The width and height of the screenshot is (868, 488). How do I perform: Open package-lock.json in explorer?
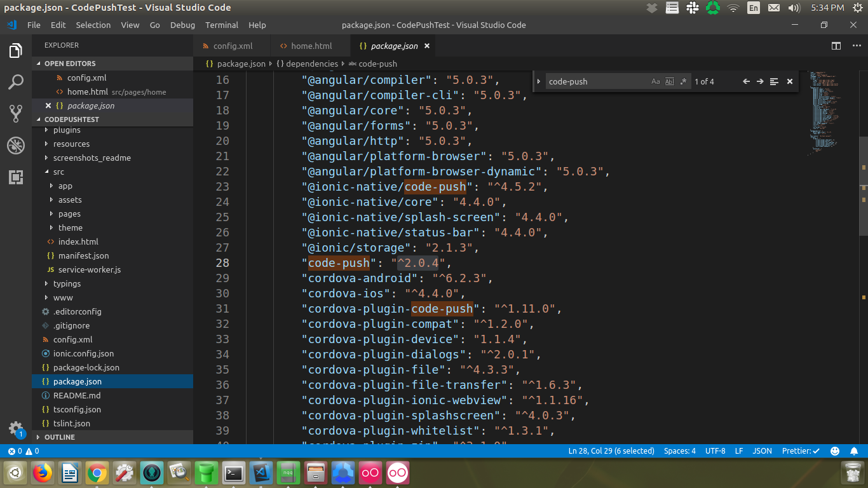[x=112, y=367]
